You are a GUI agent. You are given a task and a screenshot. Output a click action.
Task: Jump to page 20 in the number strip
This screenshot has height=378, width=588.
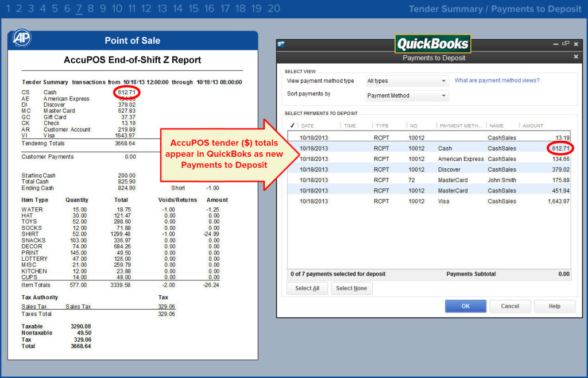click(x=274, y=8)
